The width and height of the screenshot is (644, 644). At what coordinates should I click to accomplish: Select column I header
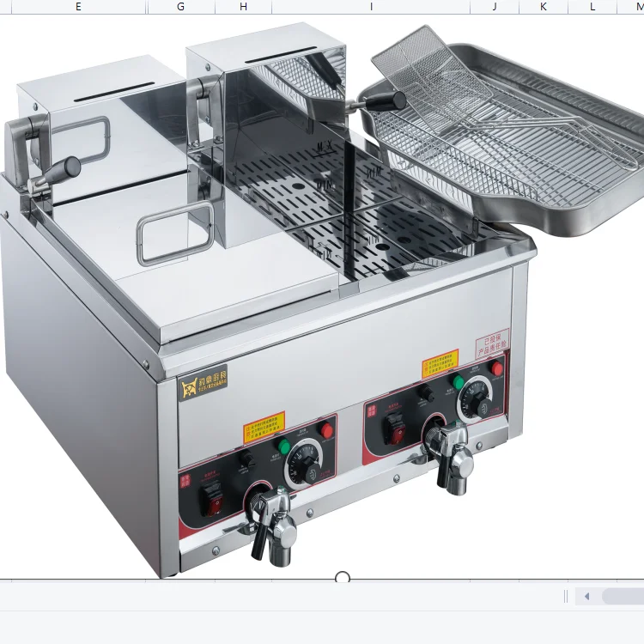coord(371,7)
